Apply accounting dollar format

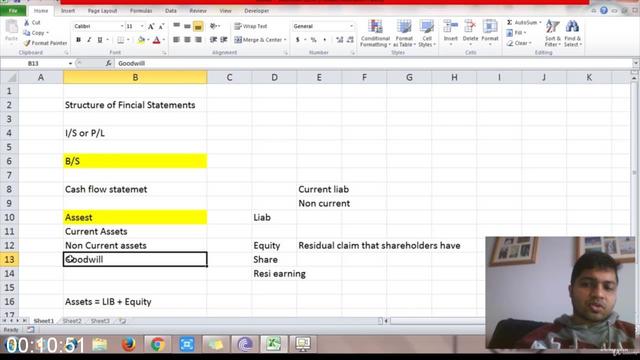click(298, 40)
